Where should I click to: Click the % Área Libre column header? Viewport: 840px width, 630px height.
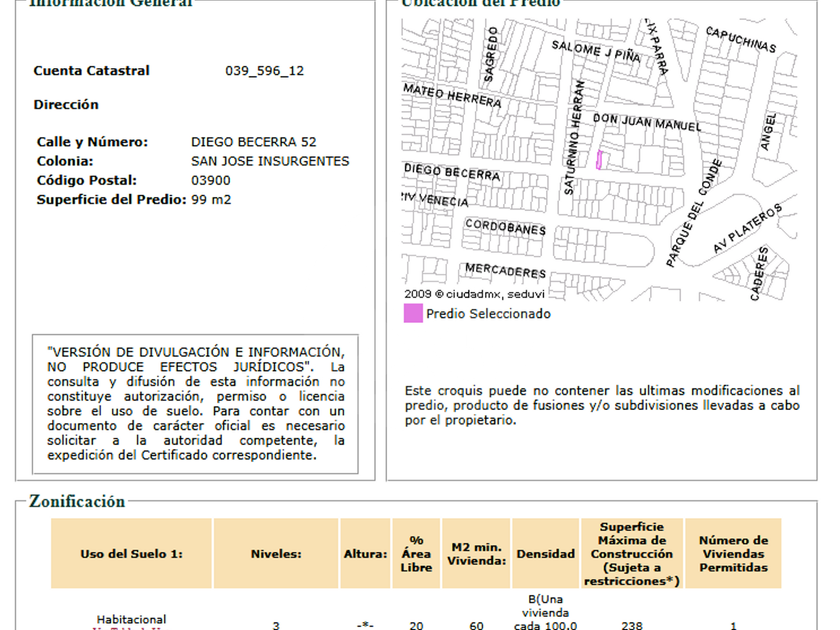416,553
